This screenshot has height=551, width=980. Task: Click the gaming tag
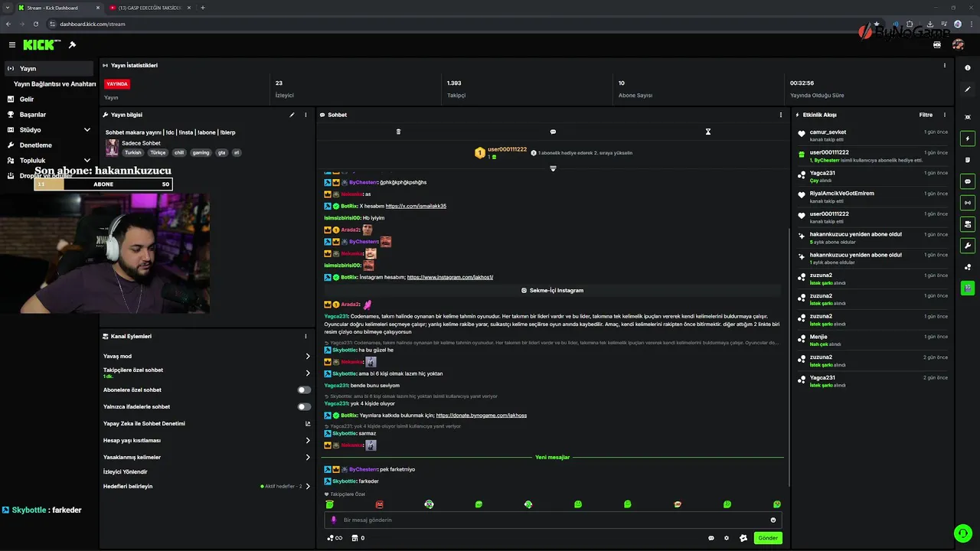coord(201,153)
